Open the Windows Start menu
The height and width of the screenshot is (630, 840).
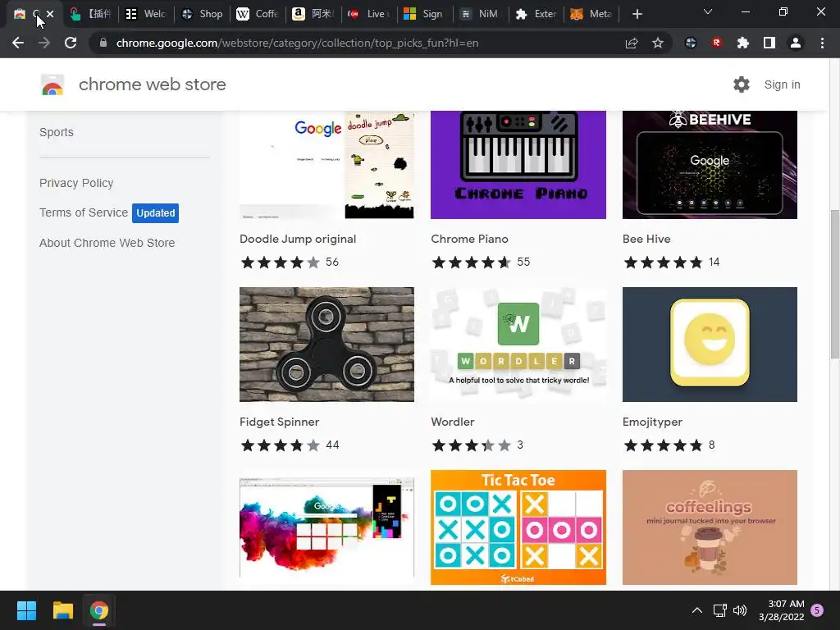click(x=26, y=610)
